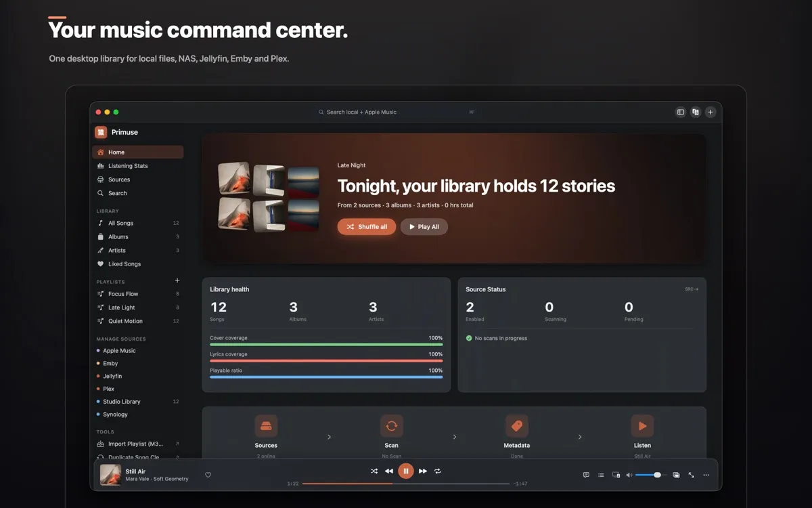This screenshot has height=508, width=812.
Task: Click the Play All button
Action: [x=424, y=227]
